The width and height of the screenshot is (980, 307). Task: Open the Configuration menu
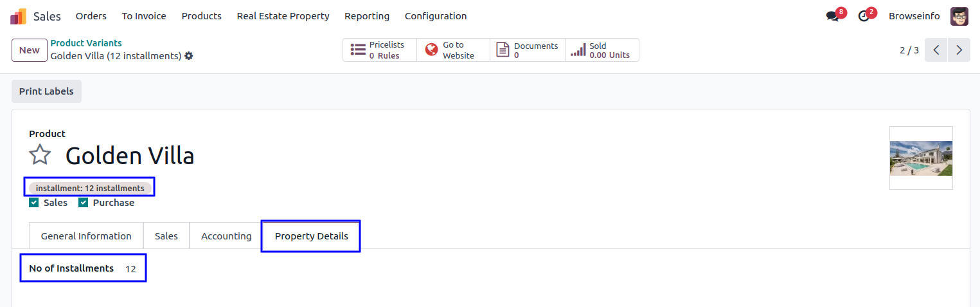(x=436, y=16)
